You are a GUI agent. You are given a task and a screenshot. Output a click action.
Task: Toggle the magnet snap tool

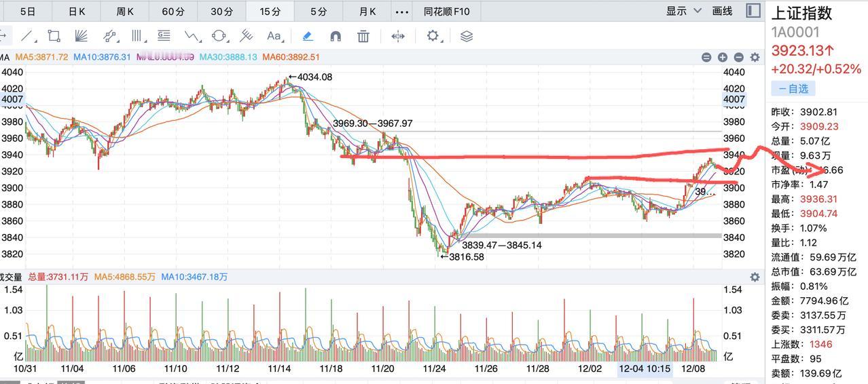tap(336, 36)
